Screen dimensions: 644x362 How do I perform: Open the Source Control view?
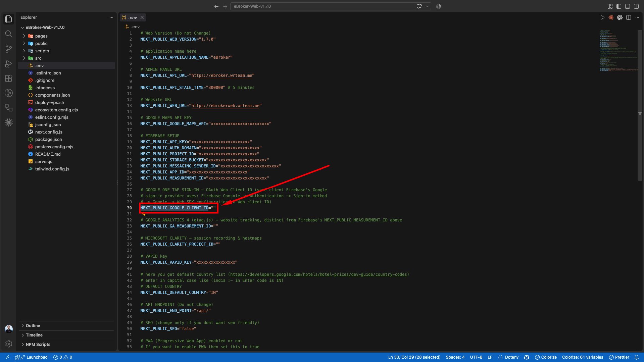tap(9, 49)
